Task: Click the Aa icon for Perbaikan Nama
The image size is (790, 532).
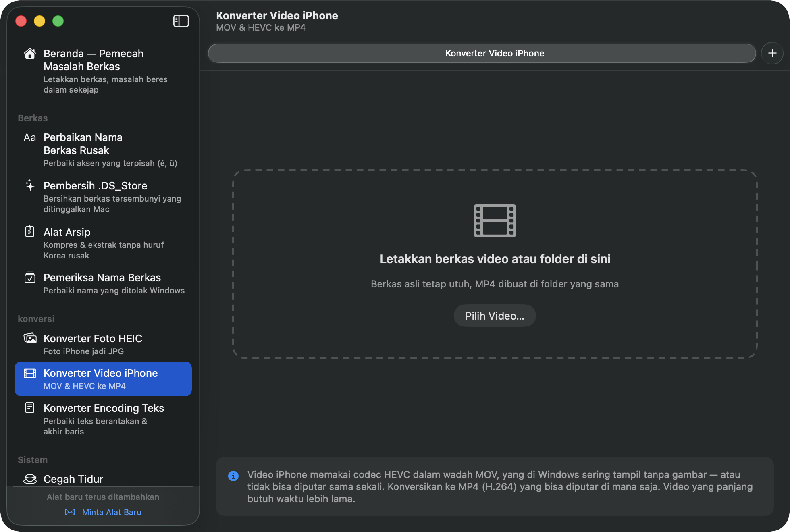Action: (30, 137)
